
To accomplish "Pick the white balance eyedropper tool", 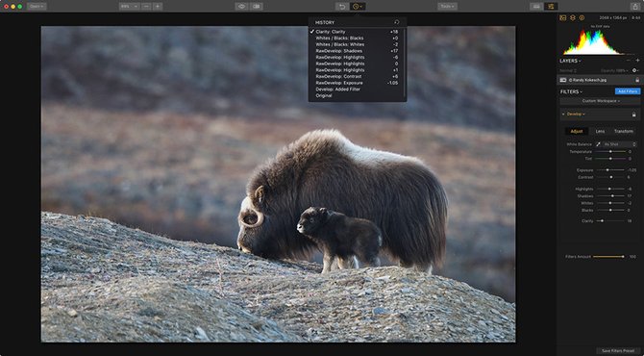I will tap(599, 144).
